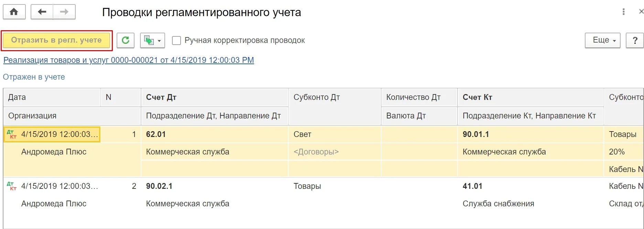Screen dimensions: 644x229
Task: Enable Ручная корректировка проводок checkbox
Action: tap(176, 41)
